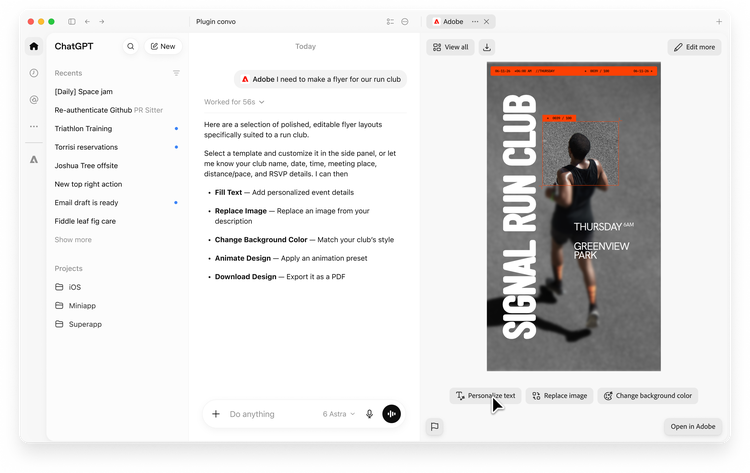Open the history clock icon in sidebar
The height and width of the screenshot is (473, 750).
pos(33,73)
